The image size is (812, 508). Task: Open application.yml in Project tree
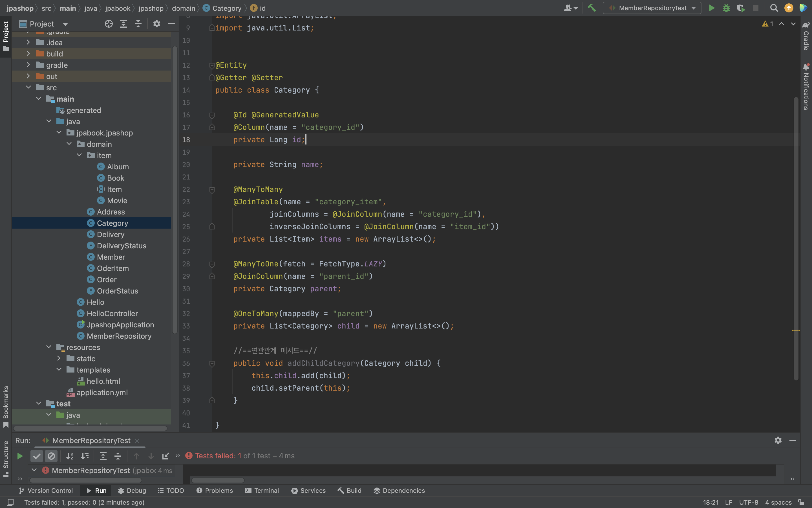pos(102,392)
